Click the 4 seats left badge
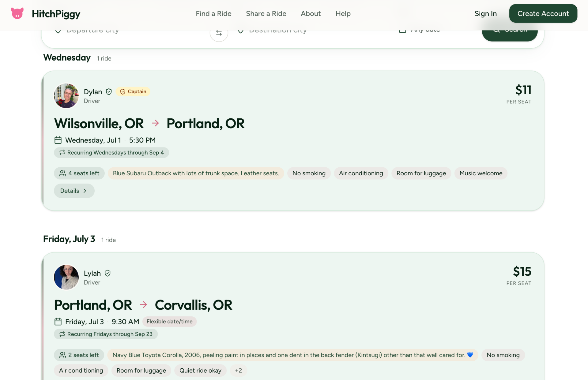 (x=79, y=173)
